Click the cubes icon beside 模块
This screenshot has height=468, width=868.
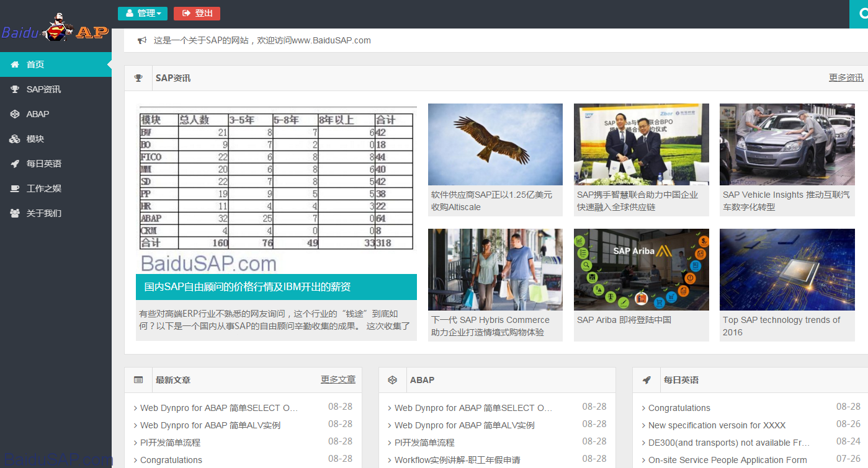point(15,139)
